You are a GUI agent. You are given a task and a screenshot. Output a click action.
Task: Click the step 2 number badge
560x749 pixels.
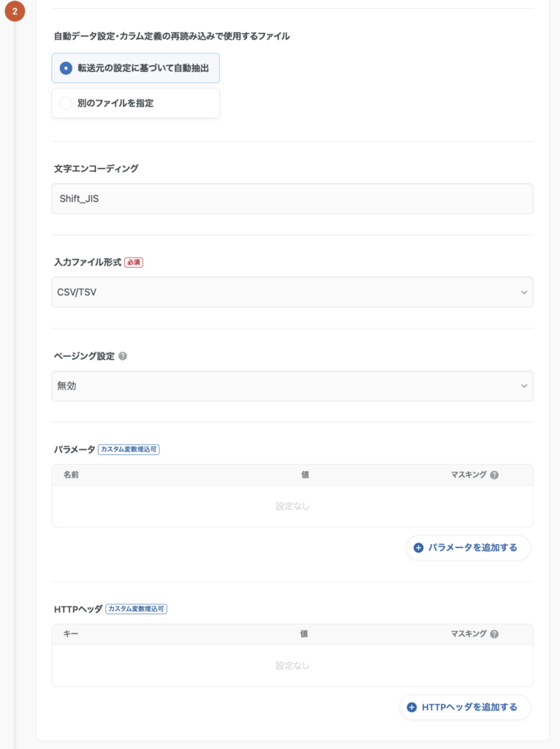15,12
